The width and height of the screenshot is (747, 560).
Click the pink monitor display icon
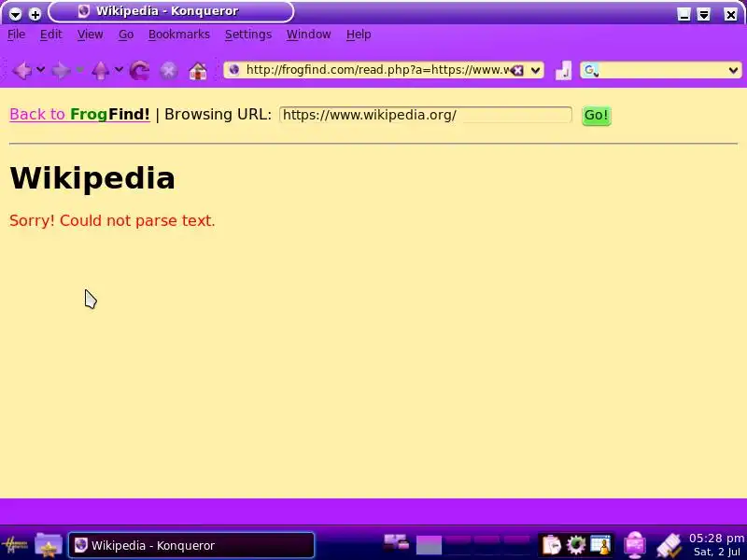[635, 545]
